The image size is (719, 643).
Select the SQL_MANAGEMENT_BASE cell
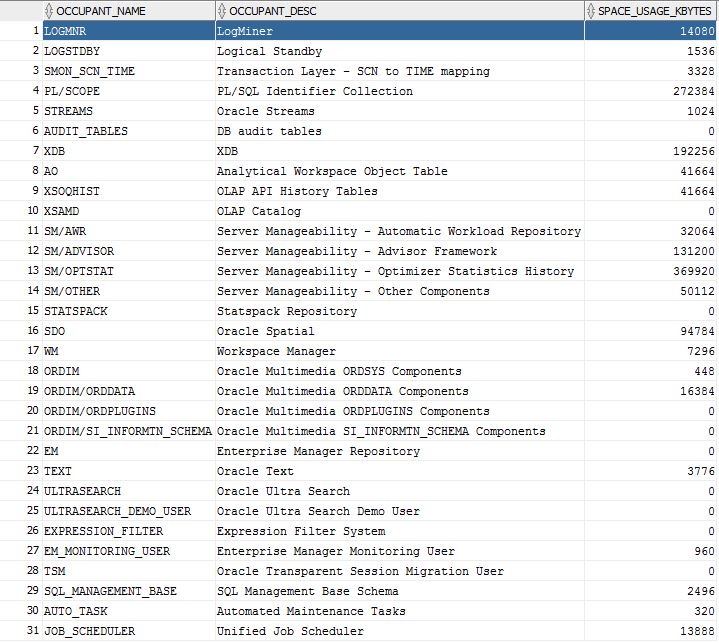click(129, 591)
